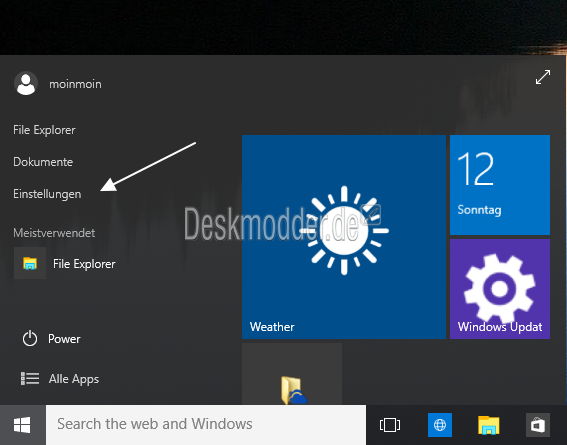Image resolution: width=567 pixels, height=445 pixels.
Task: Launch the globe browser icon on taskbar
Action: [x=440, y=425]
